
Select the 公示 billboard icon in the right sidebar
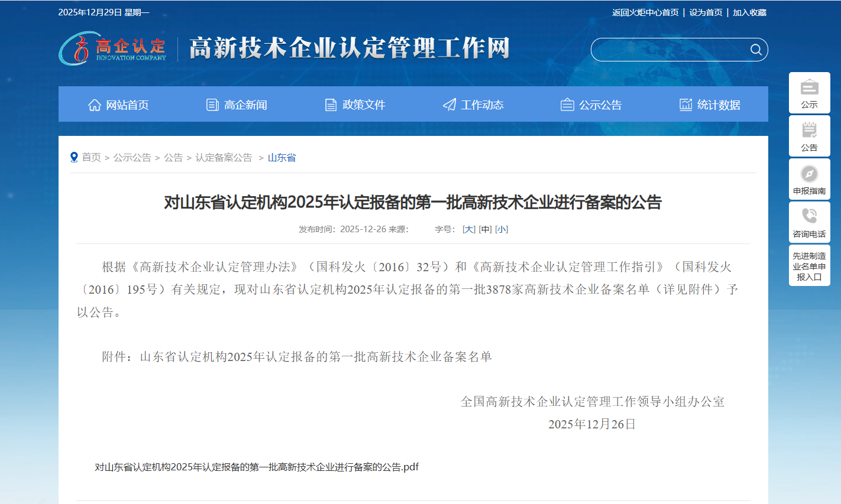[809, 87]
